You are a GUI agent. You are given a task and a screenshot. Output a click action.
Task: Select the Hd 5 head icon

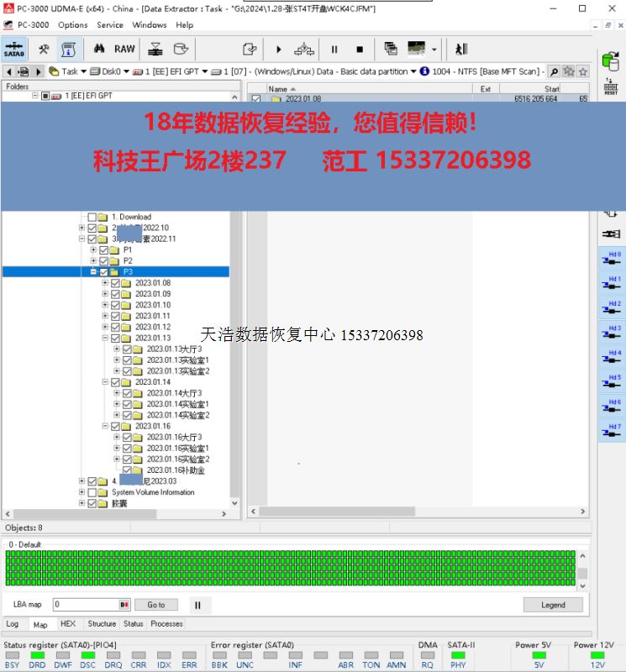(x=612, y=381)
